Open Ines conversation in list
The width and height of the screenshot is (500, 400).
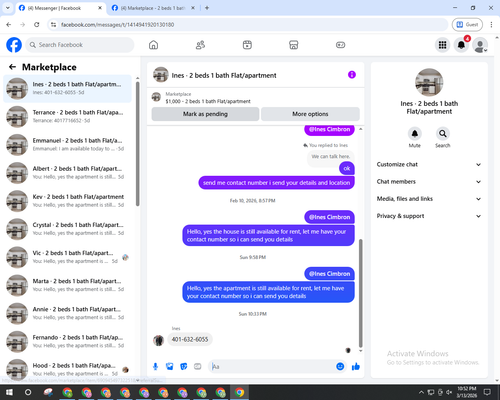[67, 88]
